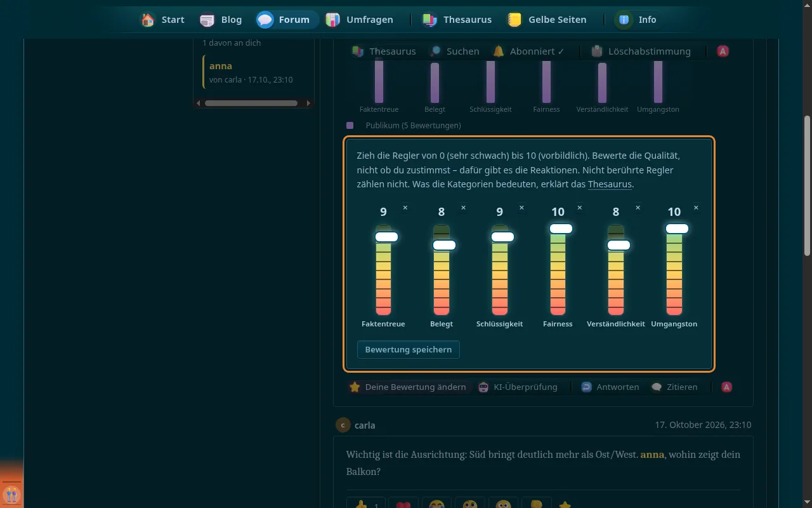
Task: Click the Suchen magnifier in the post toolbar
Action: pos(436,51)
